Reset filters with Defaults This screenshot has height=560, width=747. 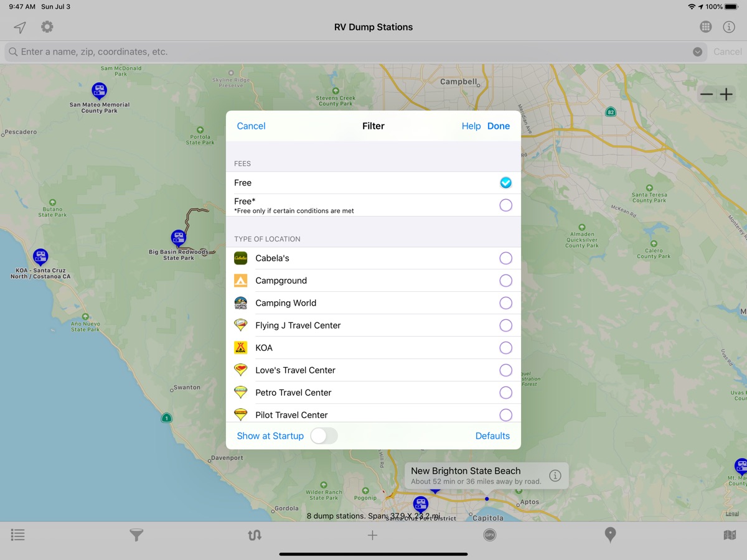click(x=492, y=436)
